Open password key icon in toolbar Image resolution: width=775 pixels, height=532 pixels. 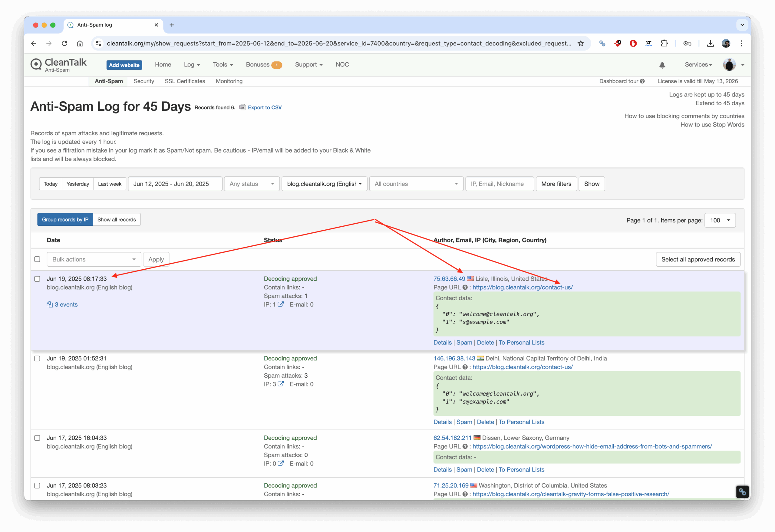pos(687,43)
